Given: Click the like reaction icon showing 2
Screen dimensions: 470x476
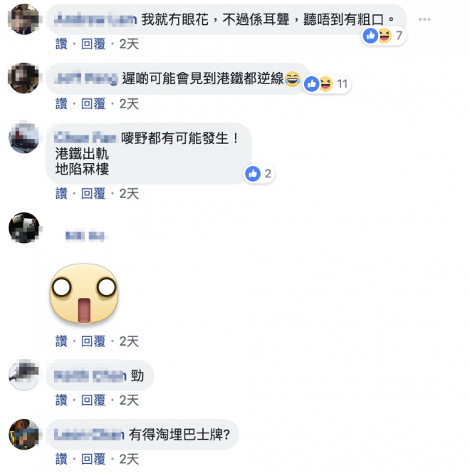Looking at the screenshot, I should (x=252, y=174).
